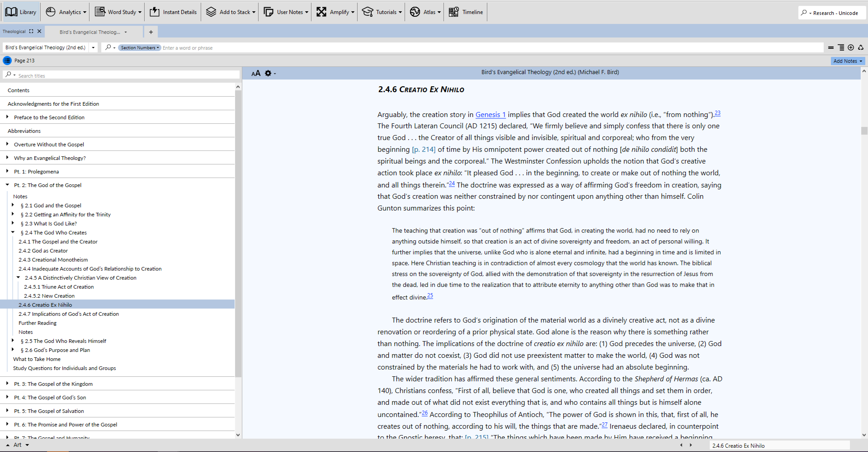Viewport: 868px width, 452px height.
Task: Open the Analytics pie chart icon
Action: [51, 12]
